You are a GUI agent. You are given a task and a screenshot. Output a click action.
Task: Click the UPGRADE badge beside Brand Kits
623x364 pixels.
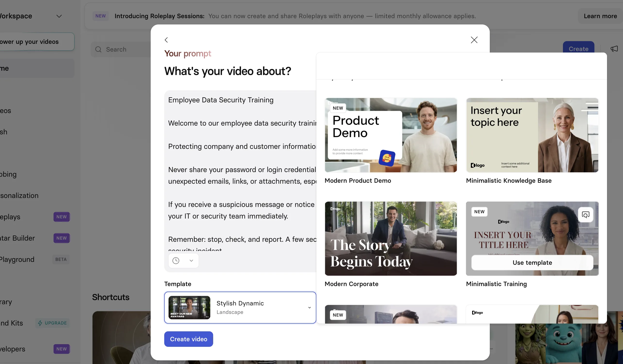click(x=52, y=323)
